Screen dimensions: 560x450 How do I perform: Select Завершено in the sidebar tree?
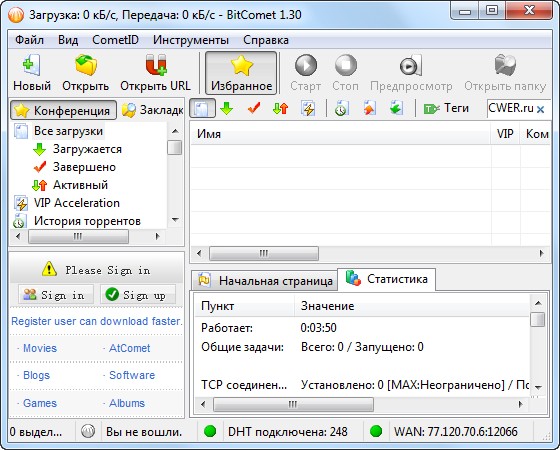click(84, 167)
